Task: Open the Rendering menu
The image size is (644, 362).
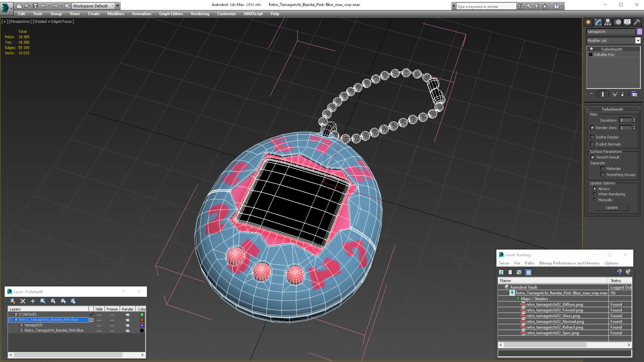Action: click(x=200, y=14)
